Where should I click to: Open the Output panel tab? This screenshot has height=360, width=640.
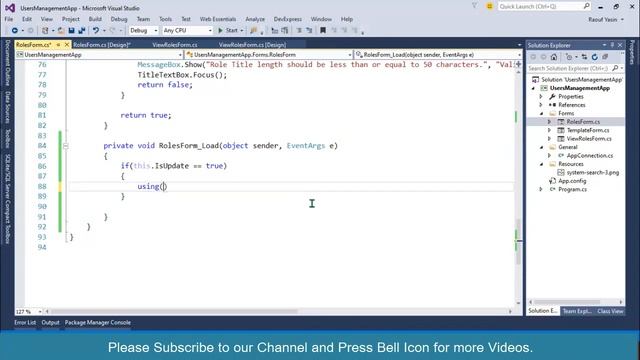50,322
